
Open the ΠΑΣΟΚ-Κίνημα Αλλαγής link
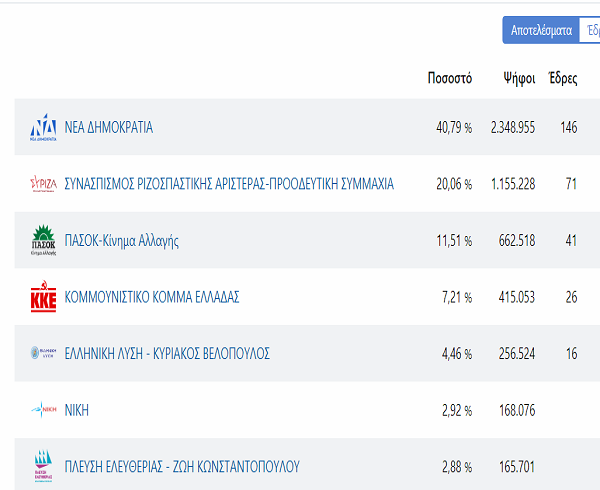pos(121,241)
